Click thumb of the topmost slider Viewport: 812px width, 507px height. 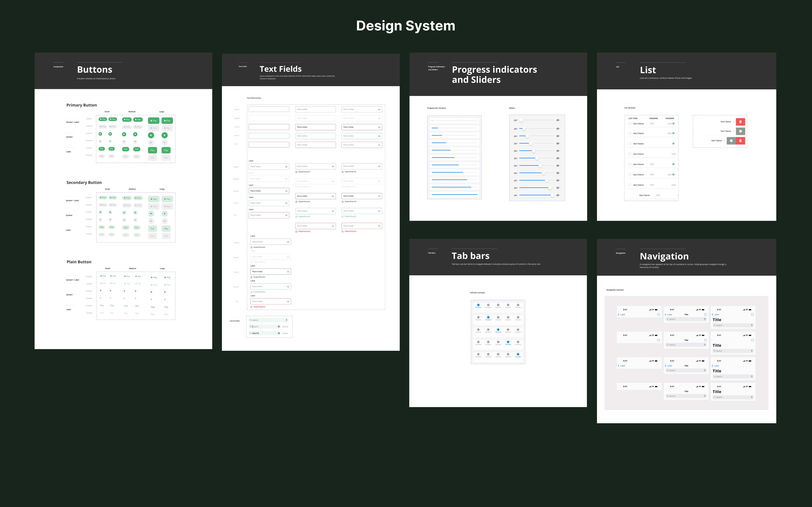[521, 120]
